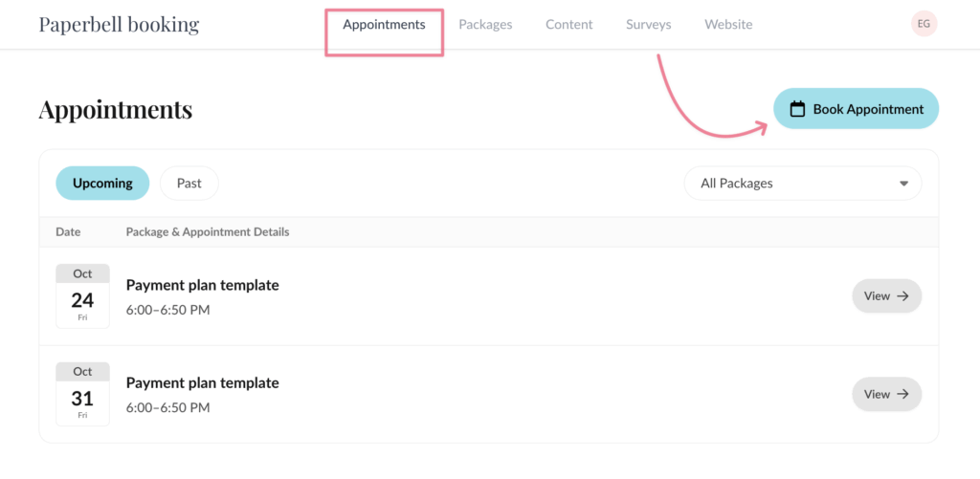Screen dimensions: 980x479
Task: Expand the caret arrow beside All Packages
Action: click(x=903, y=184)
